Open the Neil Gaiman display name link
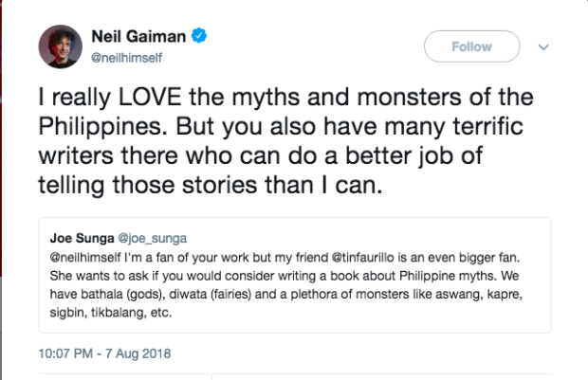Image resolution: width=588 pixels, height=380 pixels. pos(138,37)
